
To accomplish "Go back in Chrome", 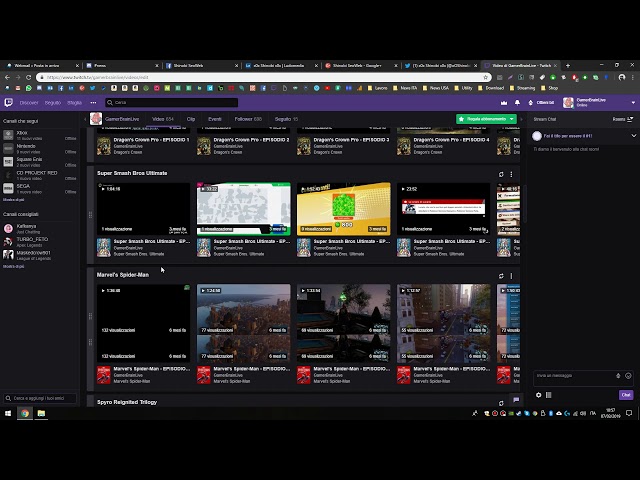I will (x=7, y=77).
